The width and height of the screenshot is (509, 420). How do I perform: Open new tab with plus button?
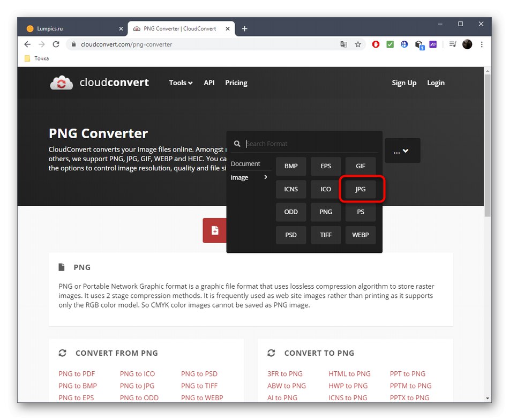point(244,29)
